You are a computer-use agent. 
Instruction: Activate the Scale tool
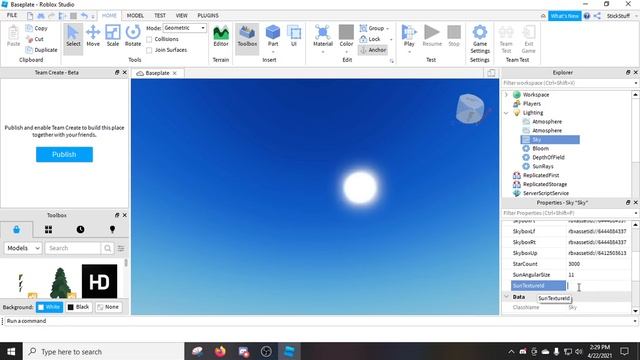[113, 36]
